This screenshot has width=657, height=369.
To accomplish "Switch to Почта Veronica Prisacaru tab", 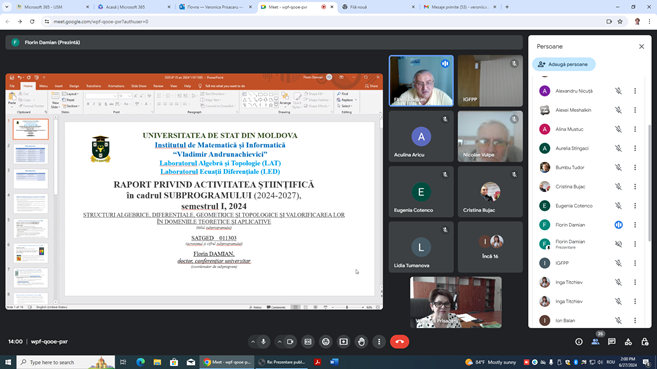I will tap(215, 7).
